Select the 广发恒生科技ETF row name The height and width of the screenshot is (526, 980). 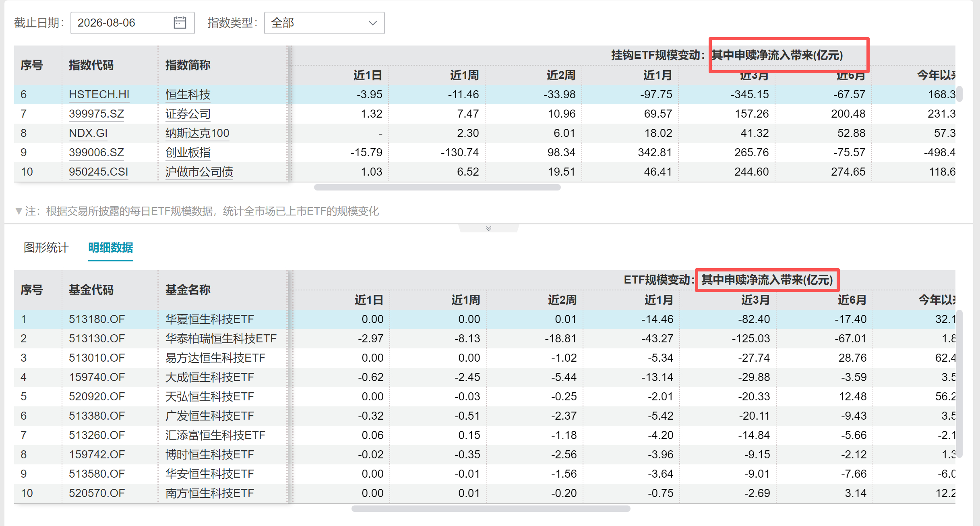(x=210, y=416)
